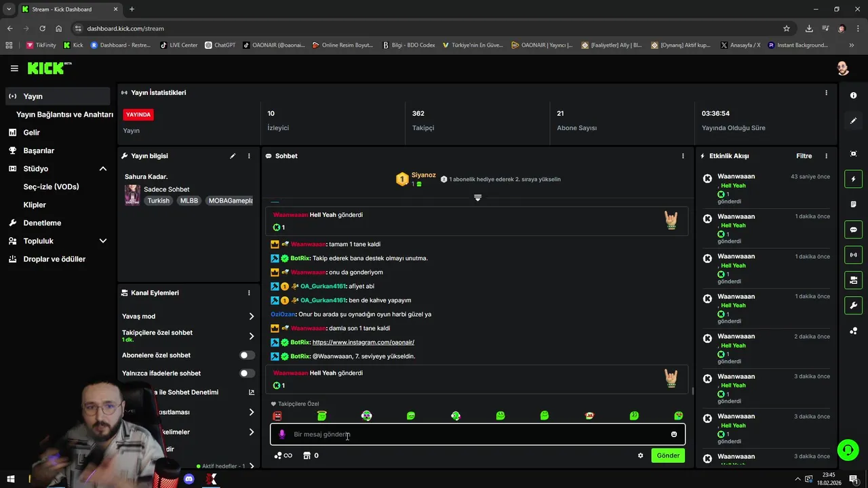
Task: Click the three-dots icon at right sidebar bottom
Action: [853, 331]
